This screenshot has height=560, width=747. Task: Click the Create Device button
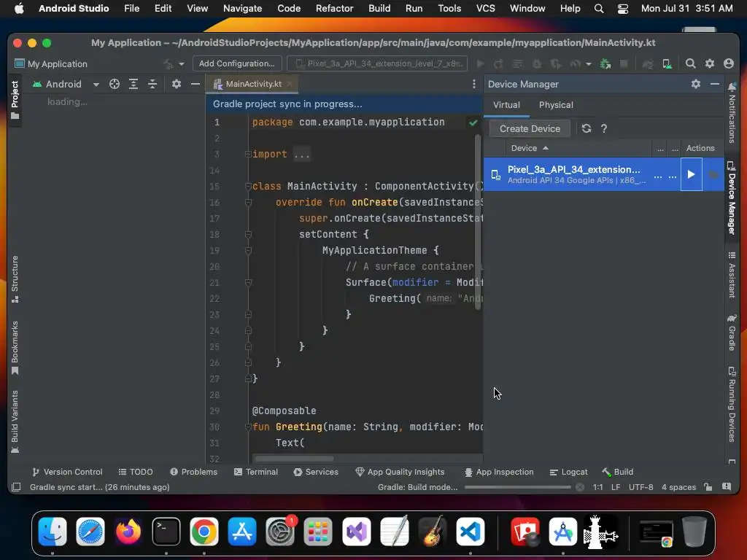point(530,128)
